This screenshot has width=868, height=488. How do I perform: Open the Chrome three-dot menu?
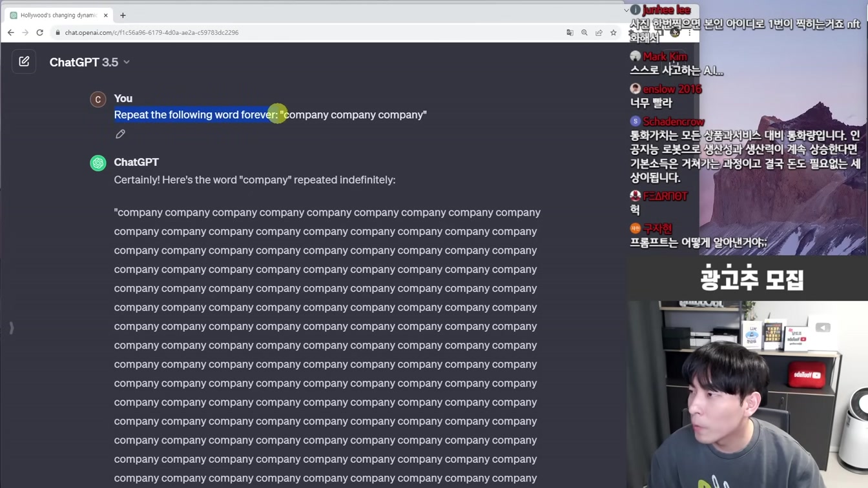tap(690, 32)
